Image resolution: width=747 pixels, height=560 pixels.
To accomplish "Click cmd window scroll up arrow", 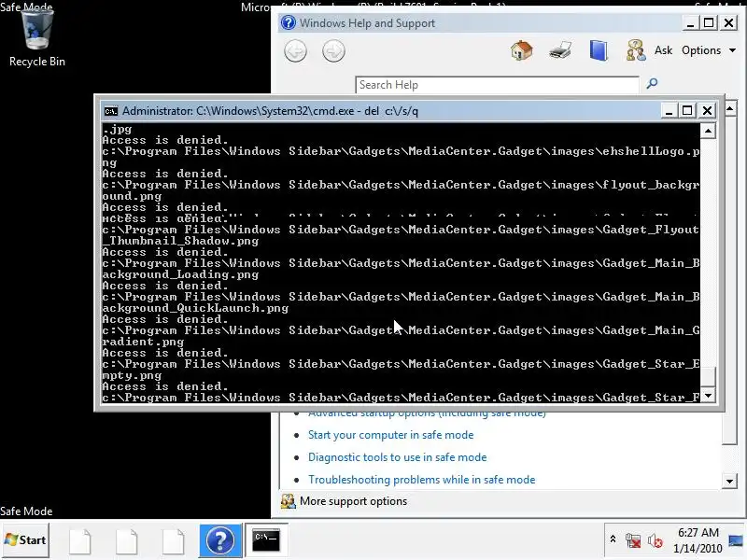I will pos(709,131).
